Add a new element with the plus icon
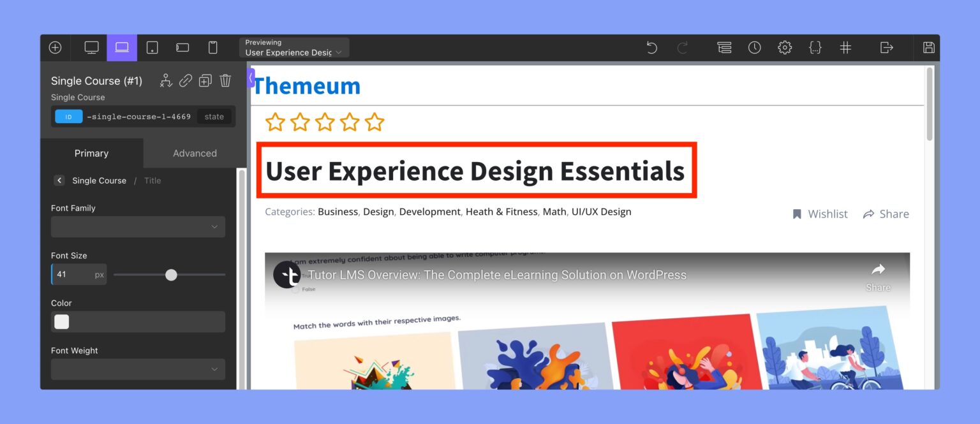This screenshot has width=980, height=424. pyautogui.click(x=54, y=47)
